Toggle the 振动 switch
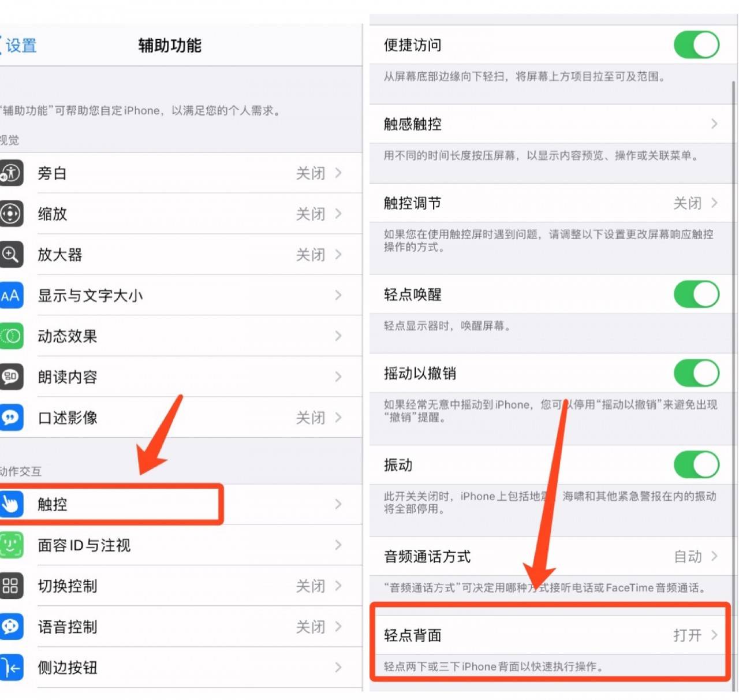This screenshot has width=739, height=700. tap(696, 465)
